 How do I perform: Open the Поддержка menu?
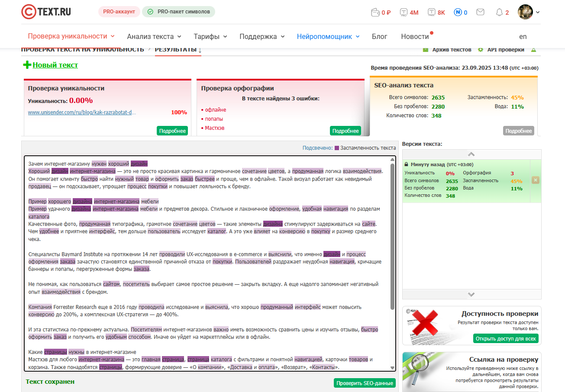point(262,36)
